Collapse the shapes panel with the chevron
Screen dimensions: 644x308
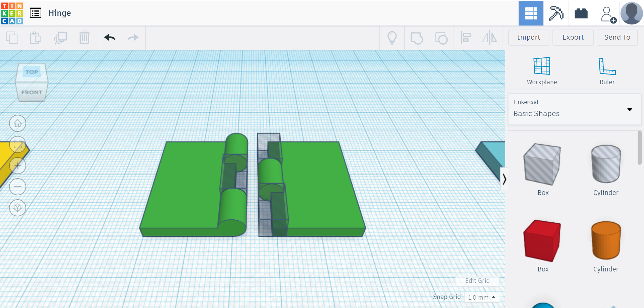pos(505,179)
